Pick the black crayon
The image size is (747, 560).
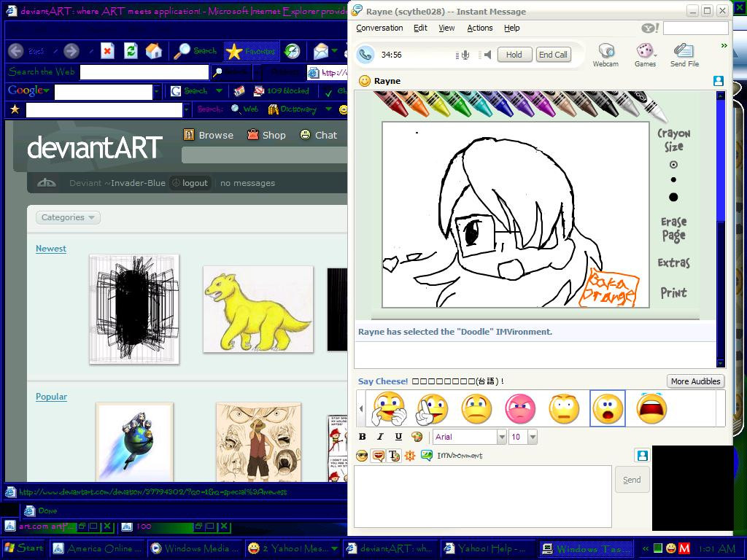click(603, 103)
